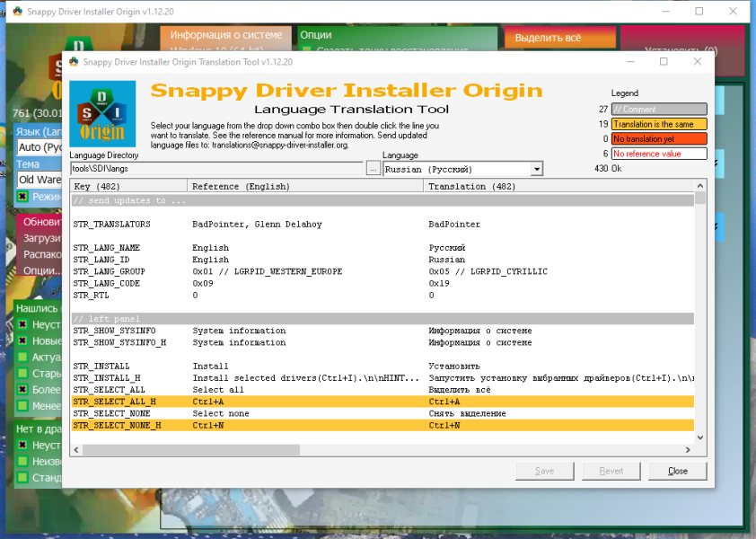Click the vertical scrollbar up arrow

700,186
